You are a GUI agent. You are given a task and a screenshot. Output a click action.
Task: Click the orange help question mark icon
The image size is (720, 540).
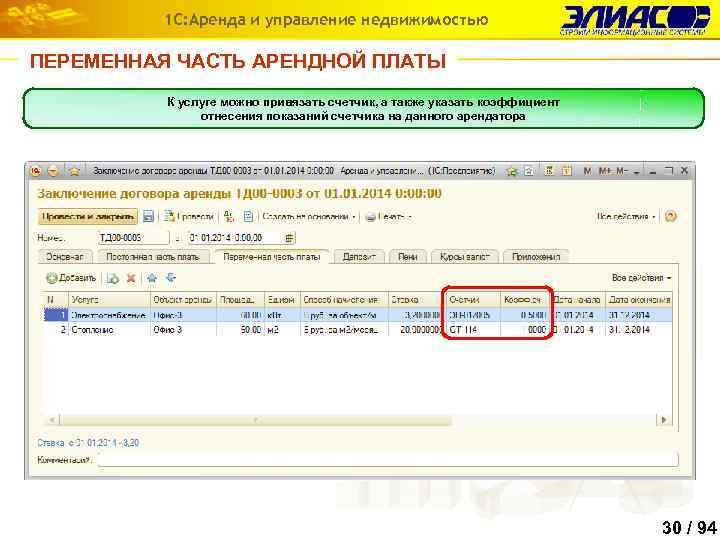(671, 216)
